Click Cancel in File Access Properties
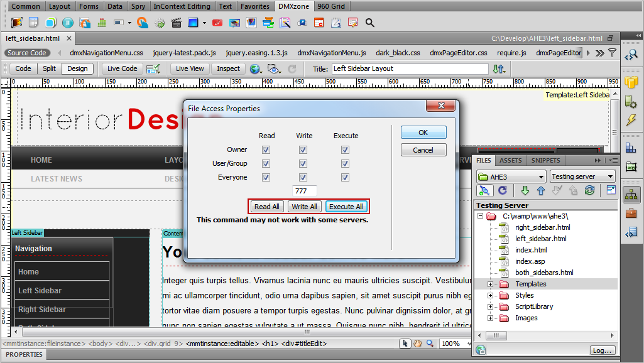Screen dimensions: 644x363 (423, 150)
